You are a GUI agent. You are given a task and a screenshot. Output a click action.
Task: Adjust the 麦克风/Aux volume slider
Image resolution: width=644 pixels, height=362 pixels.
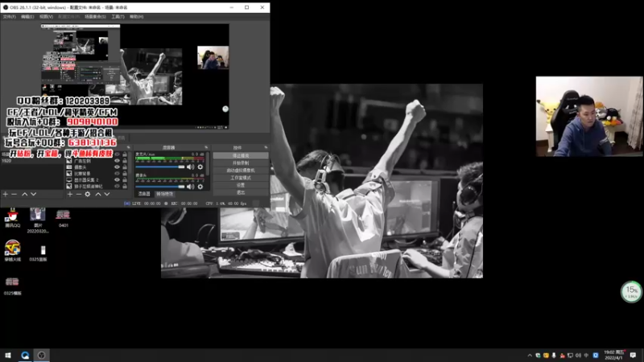(x=160, y=167)
